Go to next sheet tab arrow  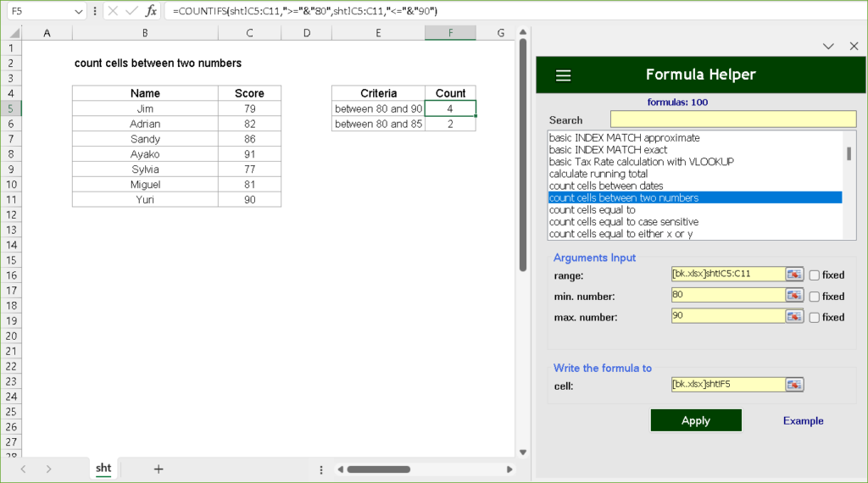point(48,469)
